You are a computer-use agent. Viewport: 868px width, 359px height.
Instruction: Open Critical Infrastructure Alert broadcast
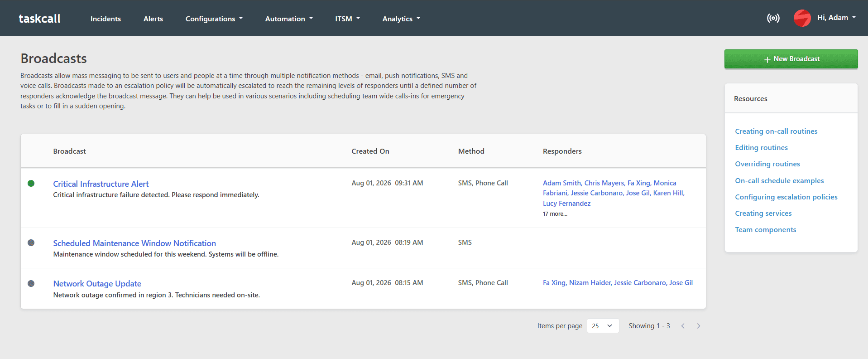[101, 184]
